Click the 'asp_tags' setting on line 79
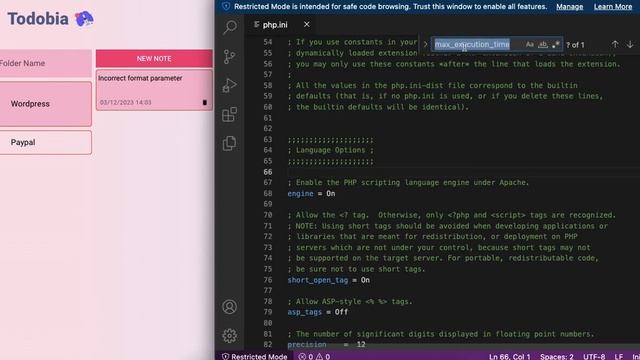 coord(304,312)
